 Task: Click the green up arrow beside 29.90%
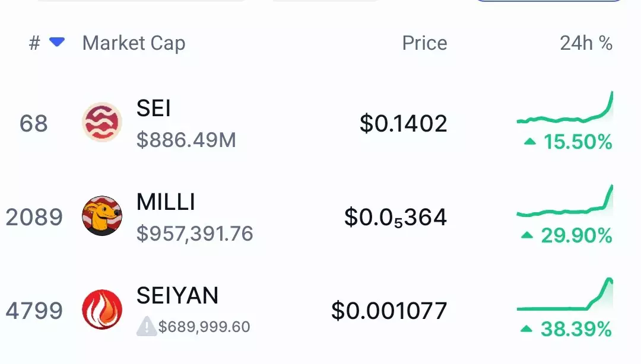pos(527,236)
